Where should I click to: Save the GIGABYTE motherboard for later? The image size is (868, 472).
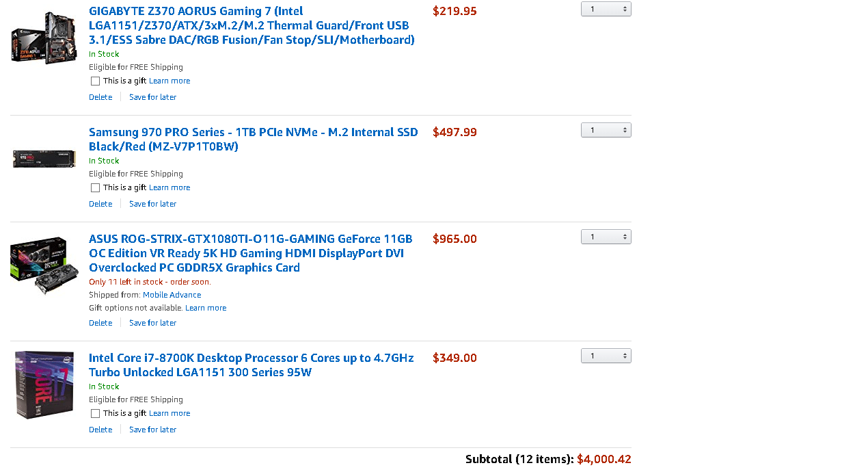152,97
